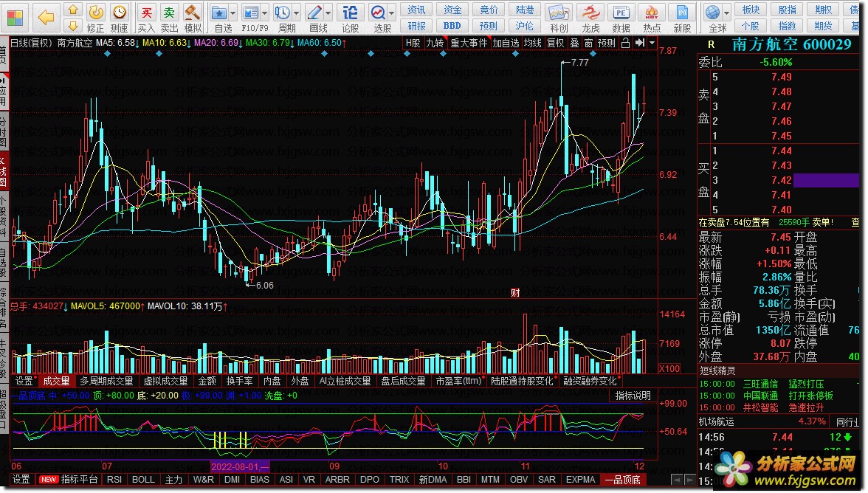Viewport: 868px width, 493px height.
Task: Open the 科创 board icon
Action: tap(559, 12)
